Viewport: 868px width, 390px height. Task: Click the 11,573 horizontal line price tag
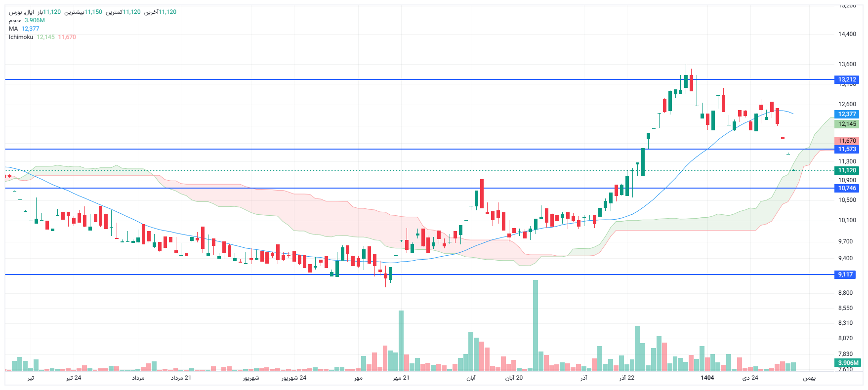pos(847,149)
